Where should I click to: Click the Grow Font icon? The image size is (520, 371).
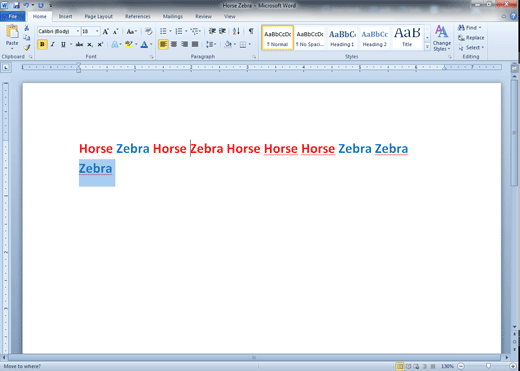[106, 31]
